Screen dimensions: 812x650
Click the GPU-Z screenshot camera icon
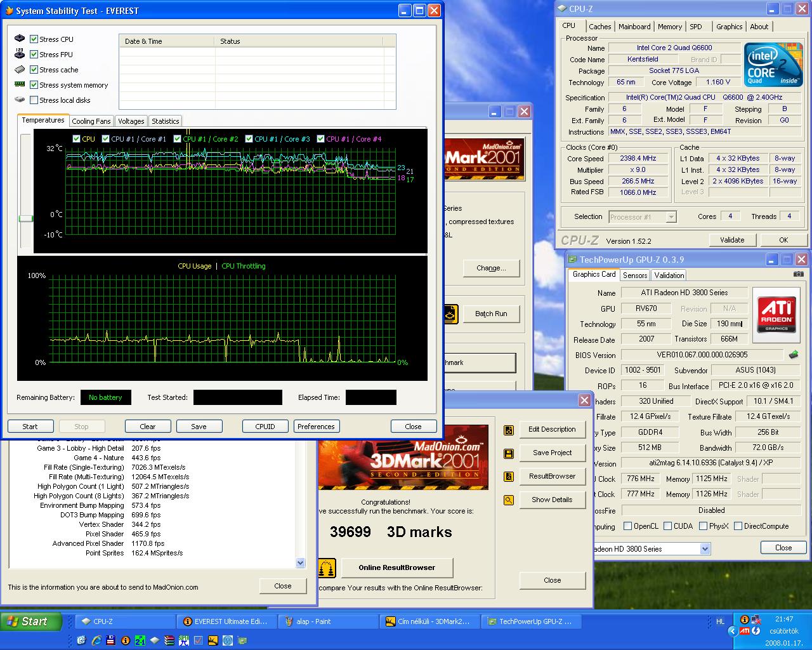pos(798,274)
